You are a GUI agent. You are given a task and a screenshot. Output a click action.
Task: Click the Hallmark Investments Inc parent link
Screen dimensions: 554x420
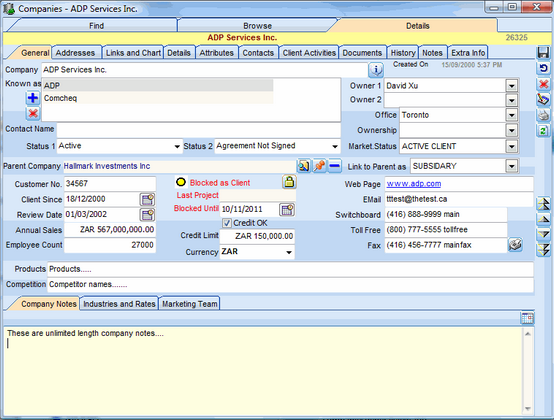coord(107,166)
